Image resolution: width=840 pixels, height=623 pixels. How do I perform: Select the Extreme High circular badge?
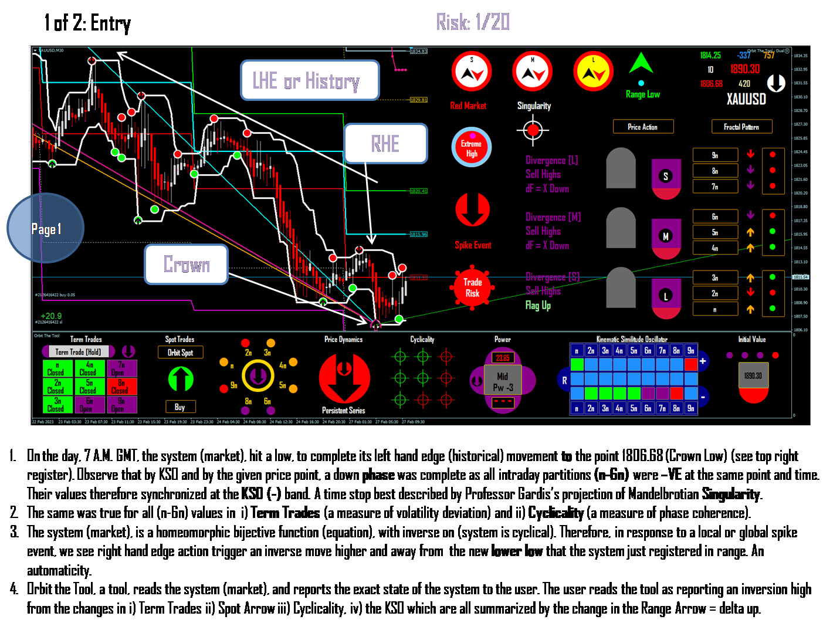[472, 147]
